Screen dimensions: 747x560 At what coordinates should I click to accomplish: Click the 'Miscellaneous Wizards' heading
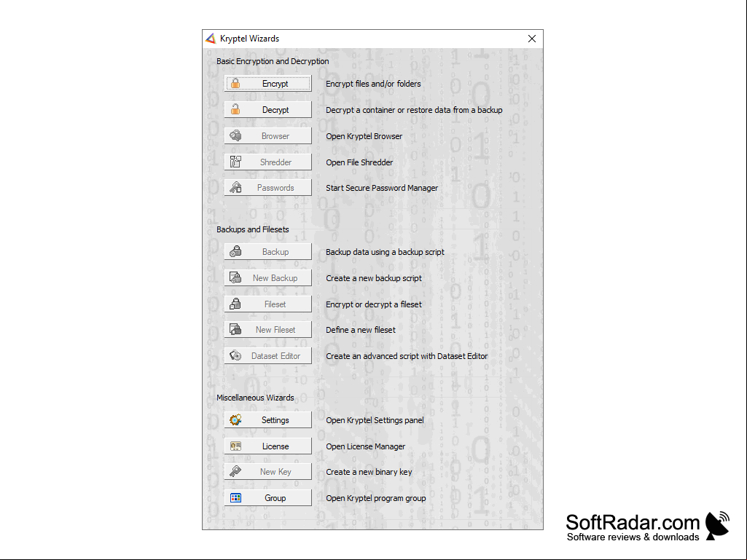click(255, 398)
